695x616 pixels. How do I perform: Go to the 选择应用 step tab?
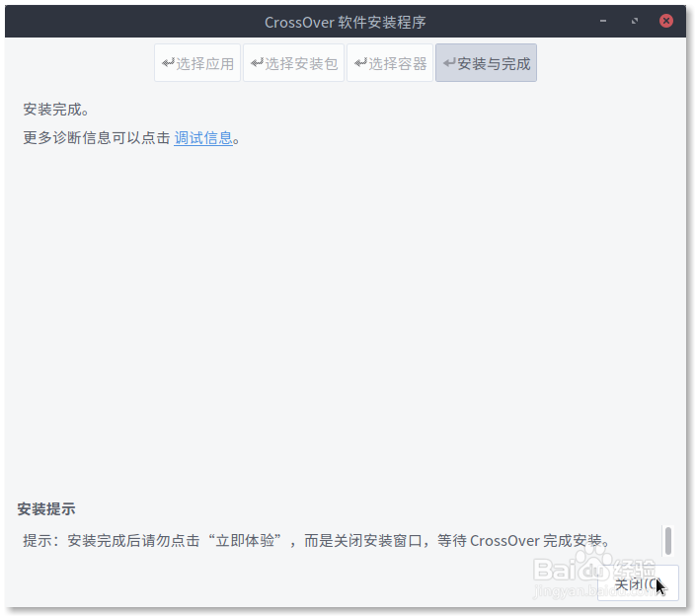[197, 63]
